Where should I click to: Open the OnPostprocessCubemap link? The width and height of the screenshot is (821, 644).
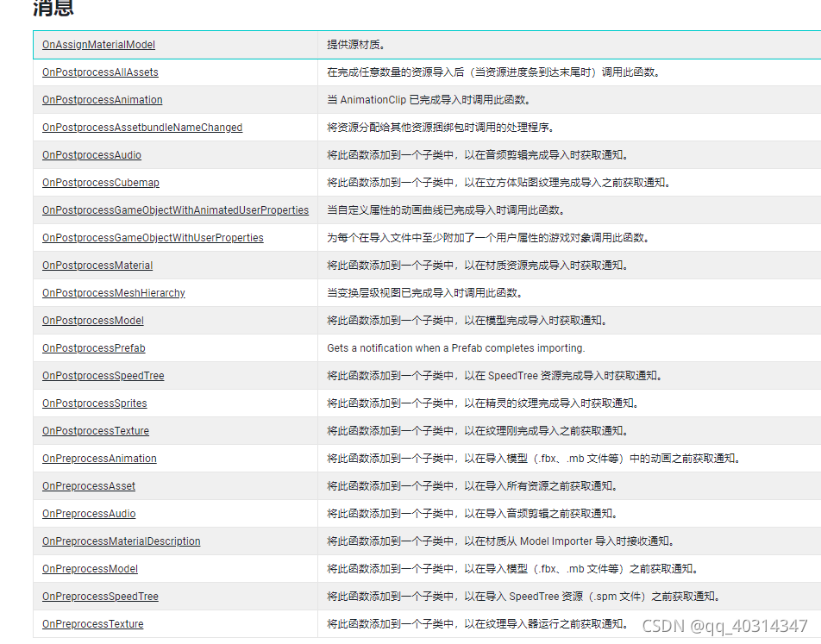pos(101,182)
